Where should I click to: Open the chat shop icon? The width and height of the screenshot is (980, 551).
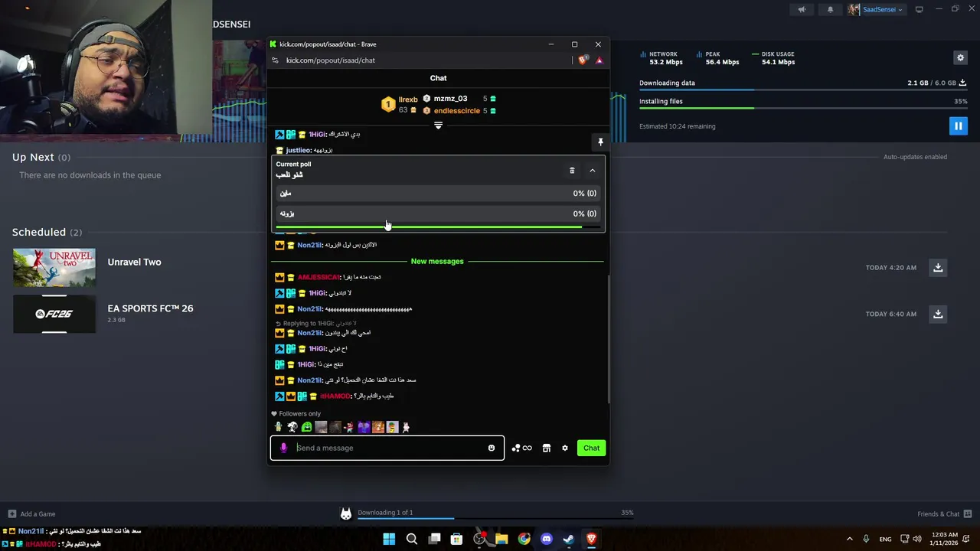click(x=547, y=448)
